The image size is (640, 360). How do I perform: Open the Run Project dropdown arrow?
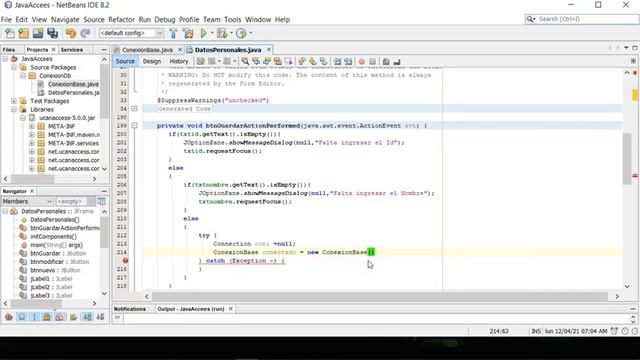pyautogui.click(x=212, y=33)
